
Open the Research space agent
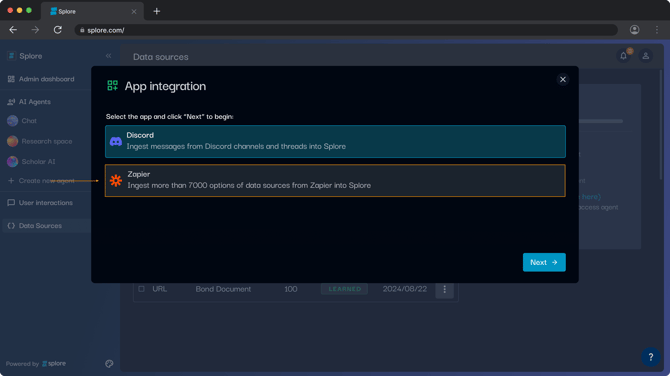(46, 141)
